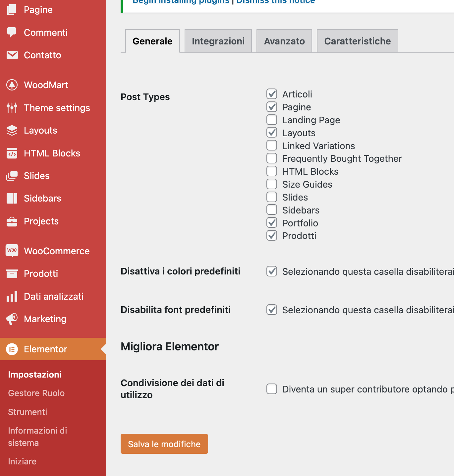Toggle Disabilita font predefiniti checkbox
Viewport: 454px width, 476px height.
point(272,310)
